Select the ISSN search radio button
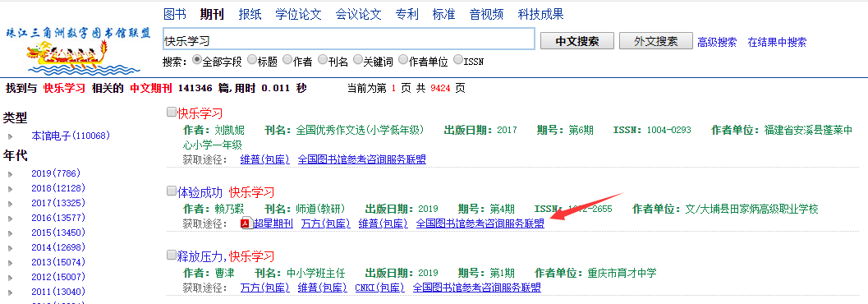 [457, 59]
